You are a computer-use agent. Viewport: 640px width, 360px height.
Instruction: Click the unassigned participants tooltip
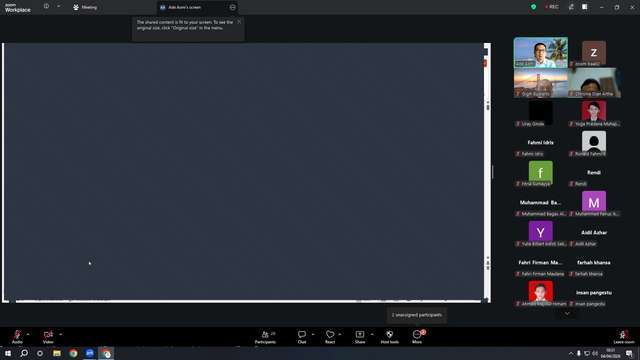click(x=417, y=315)
